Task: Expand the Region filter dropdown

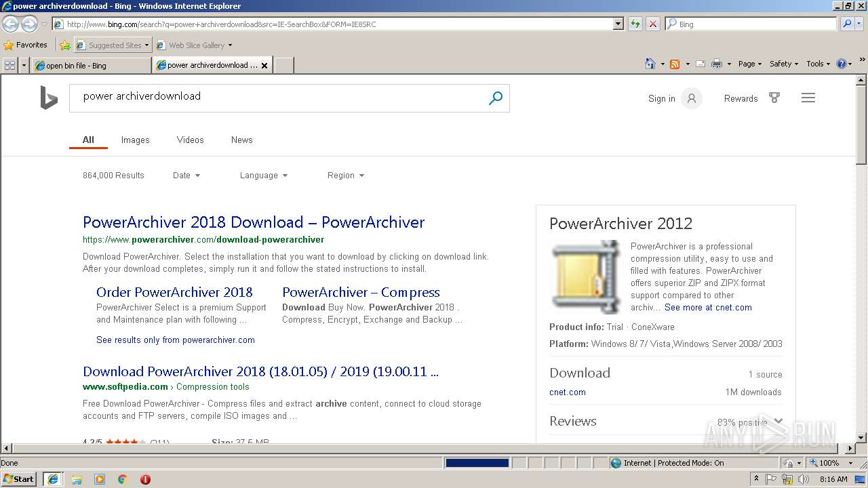Action: click(346, 175)
